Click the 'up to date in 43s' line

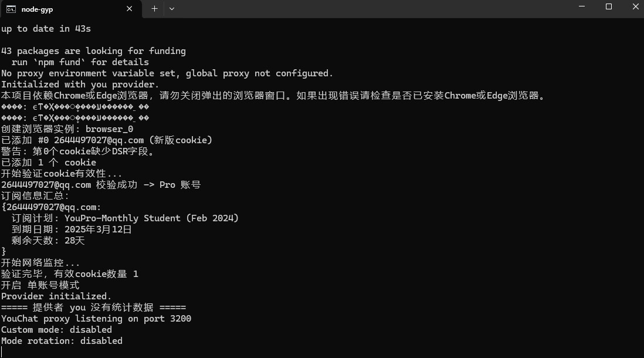point(46,29)
